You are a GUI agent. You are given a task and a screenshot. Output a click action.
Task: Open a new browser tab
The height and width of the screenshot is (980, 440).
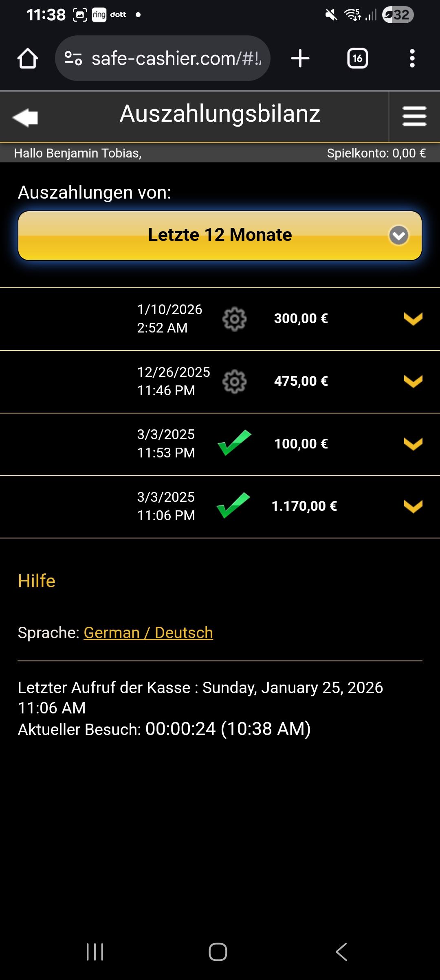point(300,59)
